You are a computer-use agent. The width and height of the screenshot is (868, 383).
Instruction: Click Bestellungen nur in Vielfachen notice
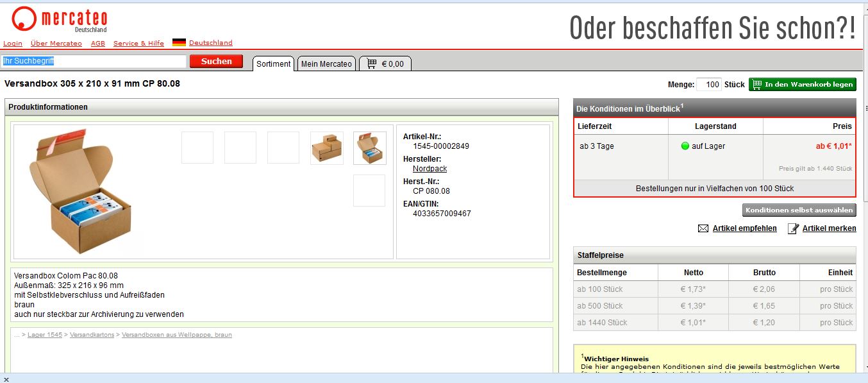(x=715, y=189)
